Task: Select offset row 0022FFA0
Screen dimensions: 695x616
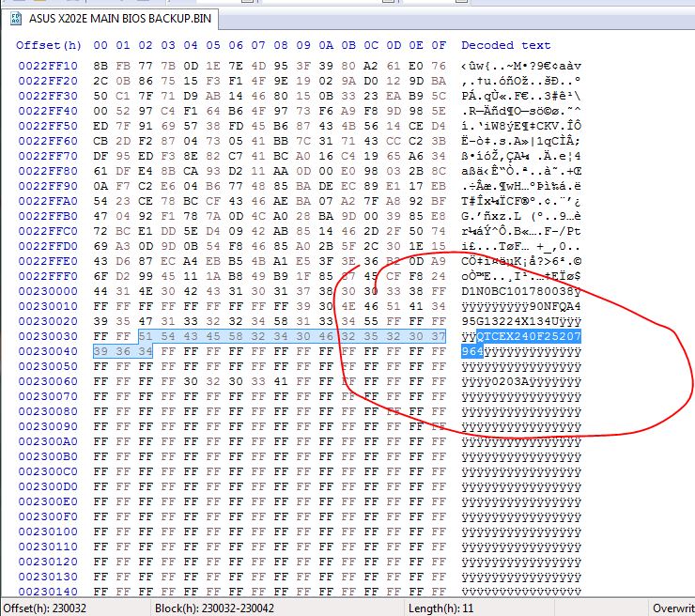Action: coord(48,201)
